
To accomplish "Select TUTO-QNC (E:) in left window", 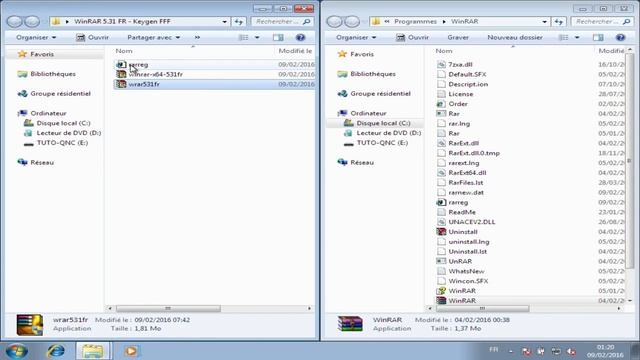I will [x=62, y=142].
